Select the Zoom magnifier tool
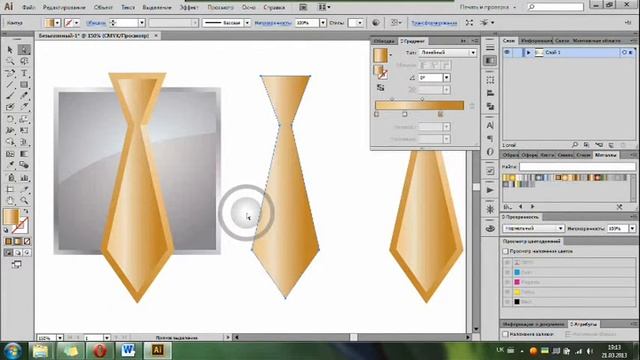Viewport: 640px width, 360px height. click(24, 200)
